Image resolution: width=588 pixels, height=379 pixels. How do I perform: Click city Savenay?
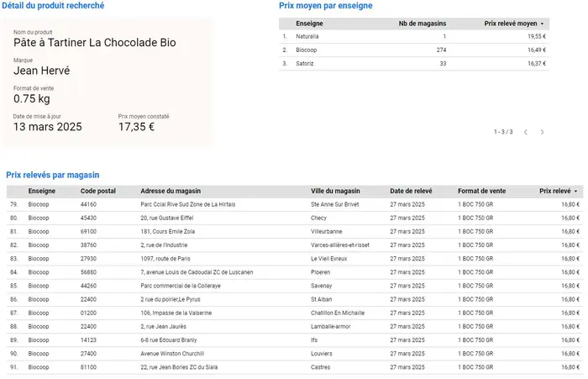point(322,286)
